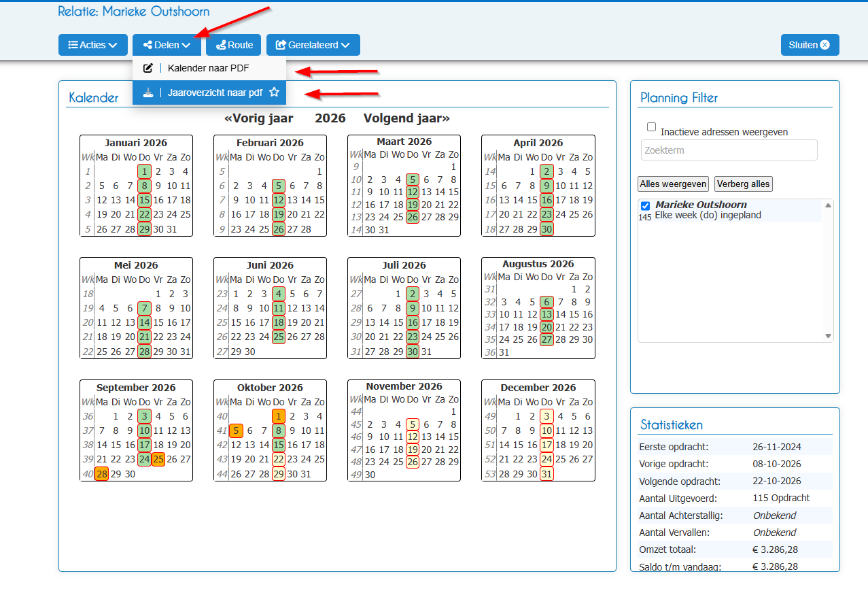This screenshot has height=610, width=868.
Task: Go to Volgend jaar link
Action: [x=406, y=118]
